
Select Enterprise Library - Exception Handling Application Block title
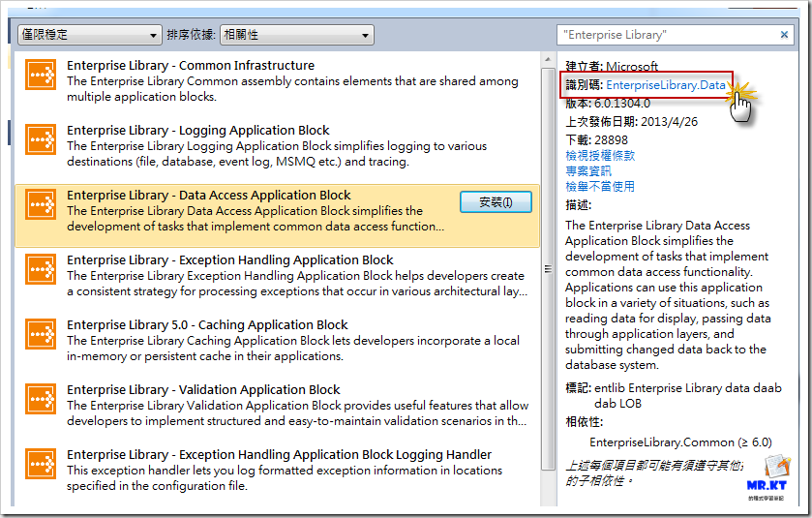[230, 259]
